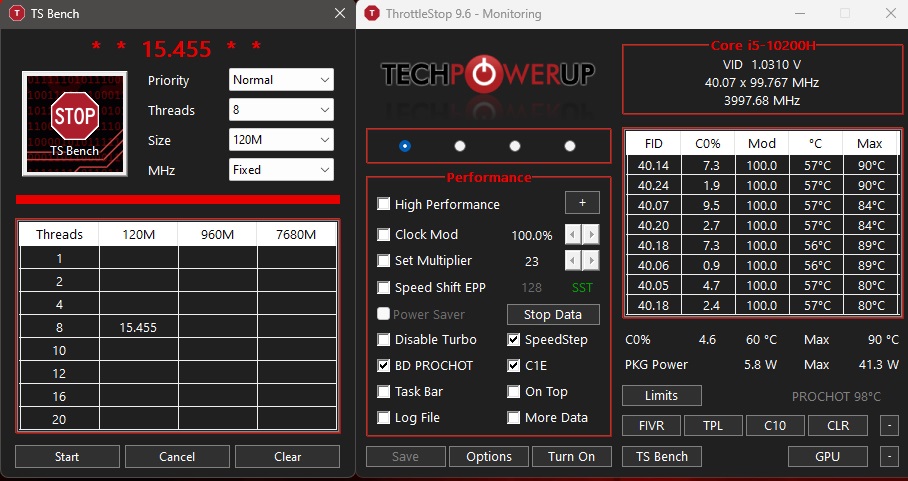The image size is (908, 481).
Task: Click the CLR button
Action: pyautogui.click(x=837, y=425)
